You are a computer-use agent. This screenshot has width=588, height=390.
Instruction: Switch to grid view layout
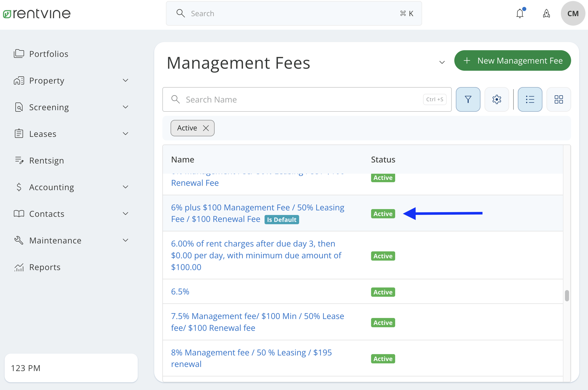point(558,99)
